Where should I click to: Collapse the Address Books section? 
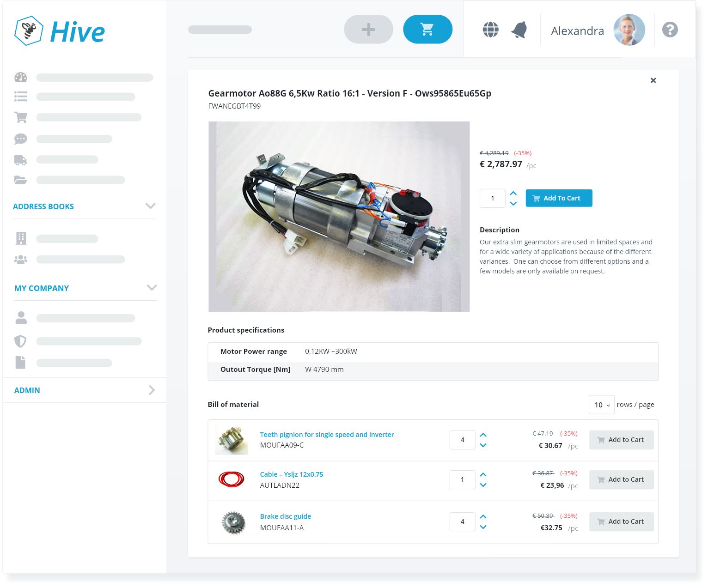[150, 206]
